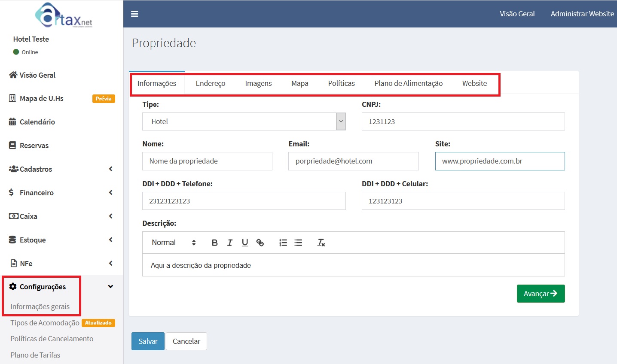This screenshot has width=617, height=364.
Task: Click the Hotel Teste name
Action: click(31, 39)
